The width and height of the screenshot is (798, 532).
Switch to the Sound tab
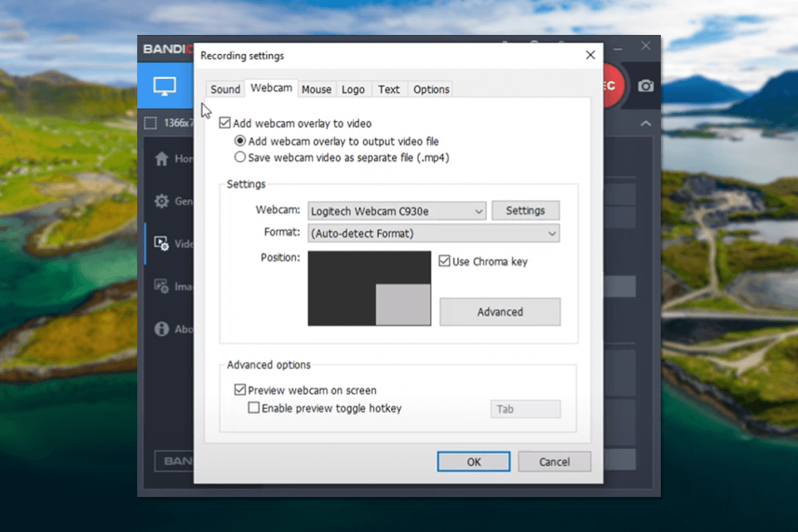(x=224, y=88)
